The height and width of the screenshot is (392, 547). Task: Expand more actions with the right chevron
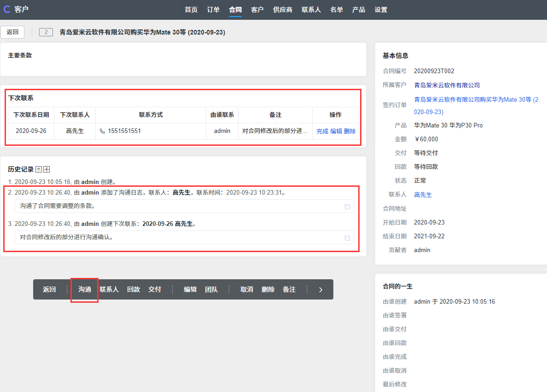pyautogui.click(x=321, y=289)
